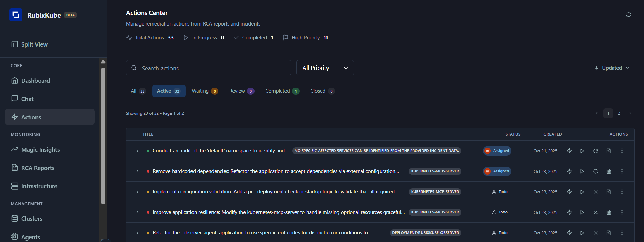This screenshot has width=644, height=242.
Task: Click the X icon on 'Implement configuration validation' row
Action: (596, 192)
